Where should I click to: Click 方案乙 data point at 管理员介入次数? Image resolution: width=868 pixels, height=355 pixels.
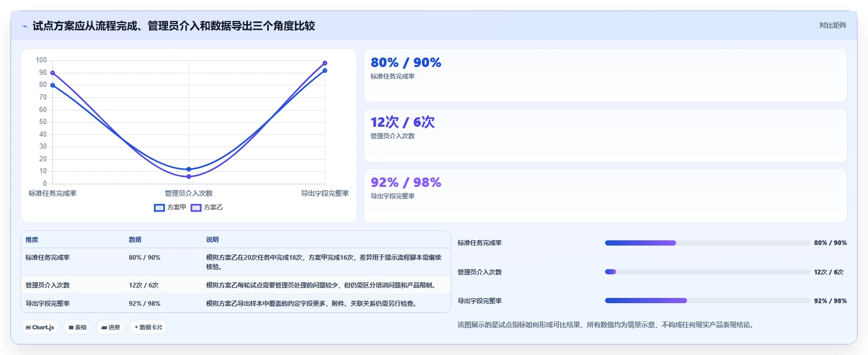pyautogui.click(x=189, y=176)
